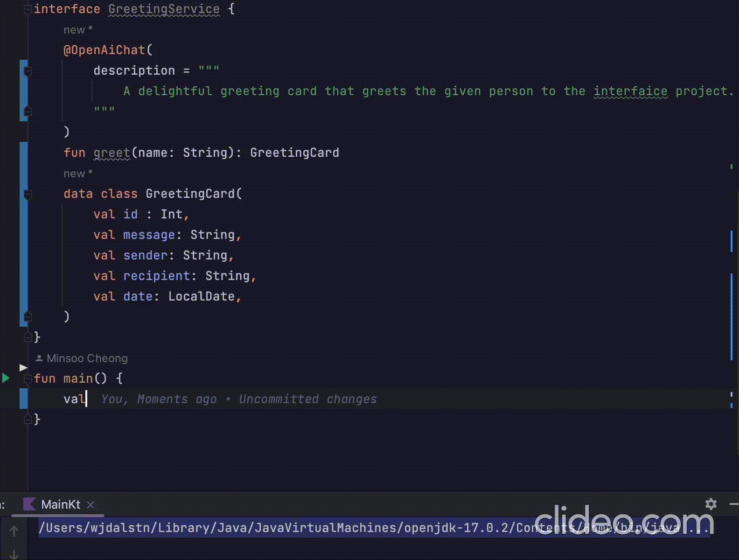Run main using the green gutter arrow
The width and height of the screenshot is (739, 560).
tap(6, 378)
